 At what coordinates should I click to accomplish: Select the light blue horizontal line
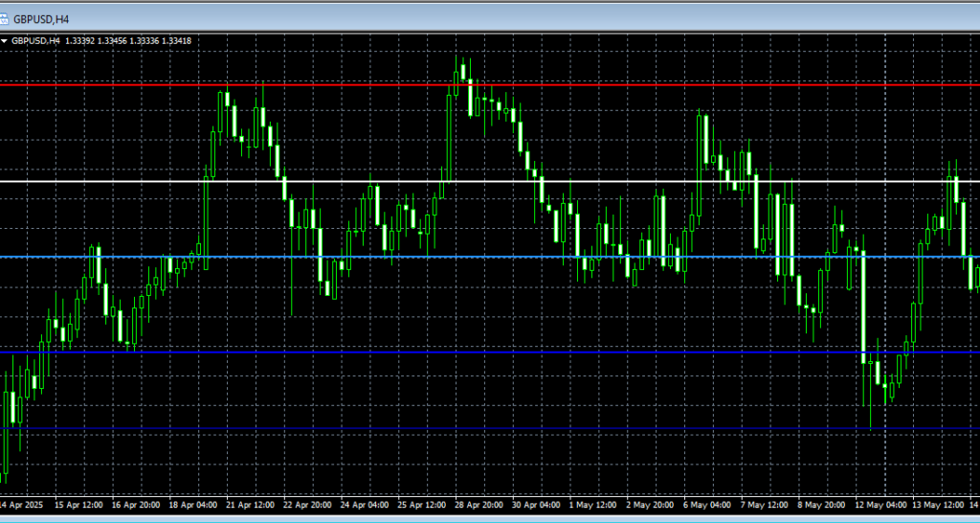[x=490, y=257]
